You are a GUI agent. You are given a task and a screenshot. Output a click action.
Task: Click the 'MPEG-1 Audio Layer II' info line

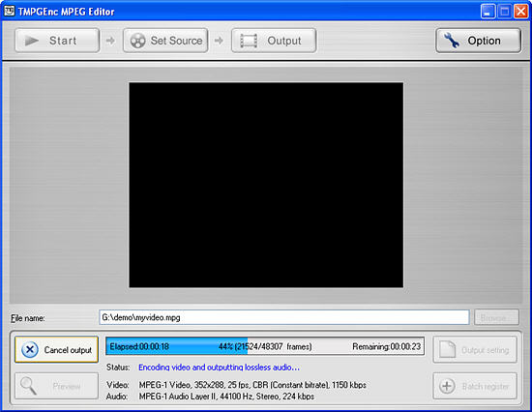click(226, 397)
